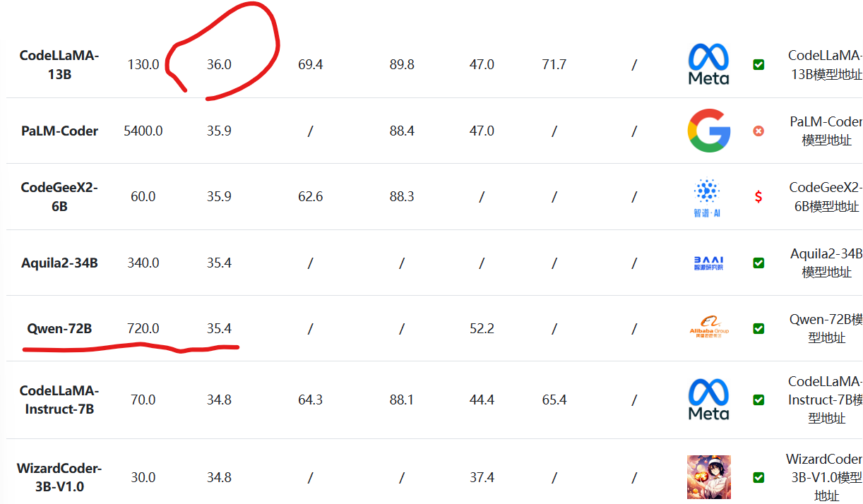Click the Meta logo in CodeLLaMA-13B row

point(708,64)
